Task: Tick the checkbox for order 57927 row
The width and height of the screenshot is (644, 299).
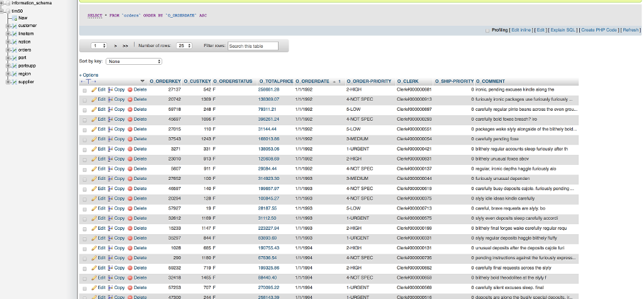Action: [85, 209]
